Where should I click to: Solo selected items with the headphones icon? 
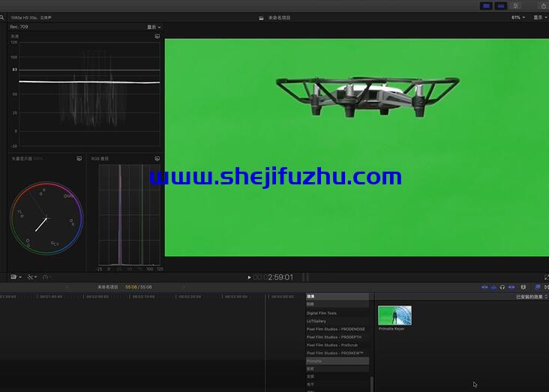coord(502,287)
